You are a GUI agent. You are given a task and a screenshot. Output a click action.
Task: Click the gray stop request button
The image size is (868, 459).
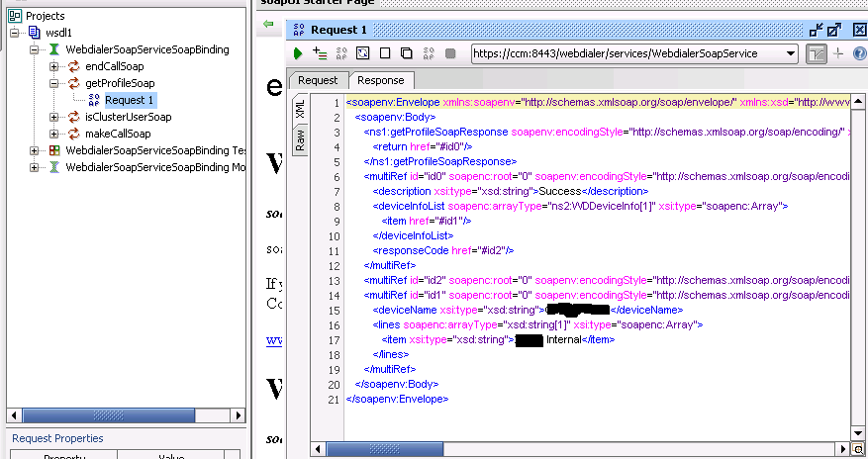point(450,53)
